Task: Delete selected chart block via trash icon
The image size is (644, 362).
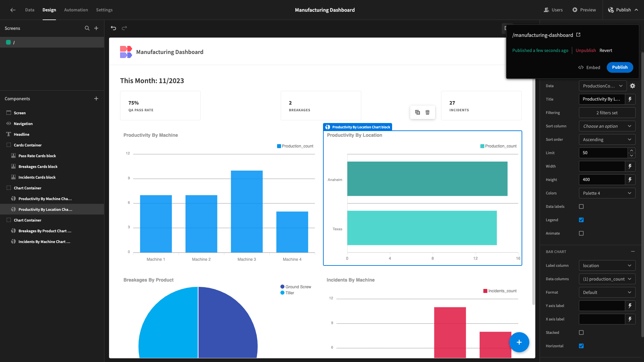Action: tap(428, 112)
